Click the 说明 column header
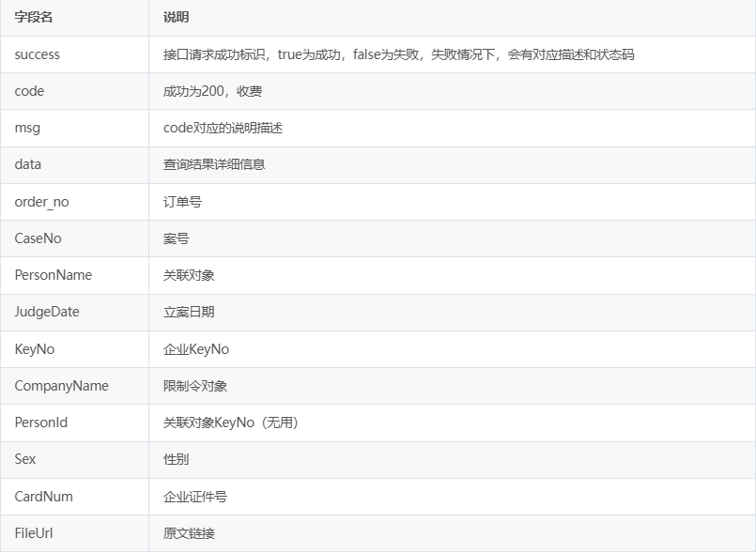This screenshot has width=756, height=553. [176, 18]
